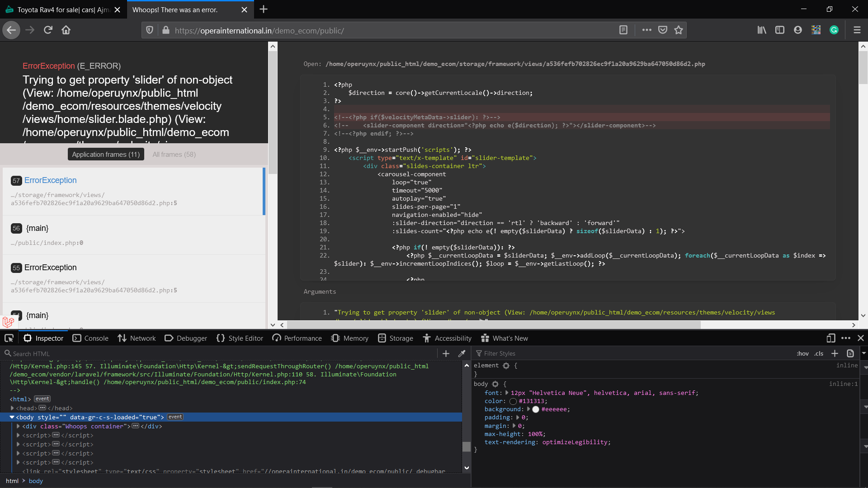Close the Whoops error tab
The image size is (868, 488).
point(244,9)
